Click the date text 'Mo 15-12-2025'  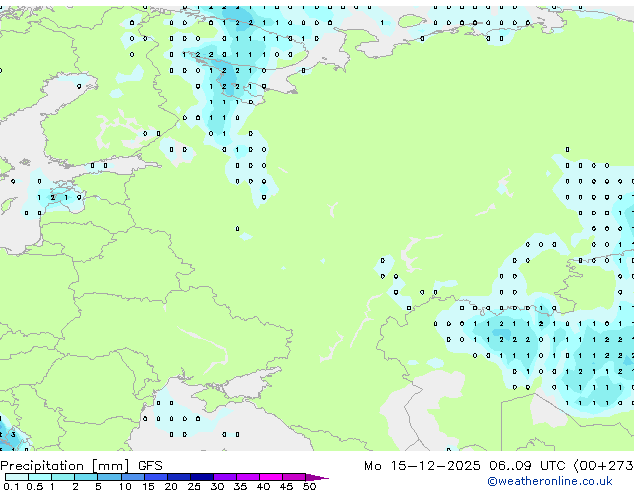422,466
